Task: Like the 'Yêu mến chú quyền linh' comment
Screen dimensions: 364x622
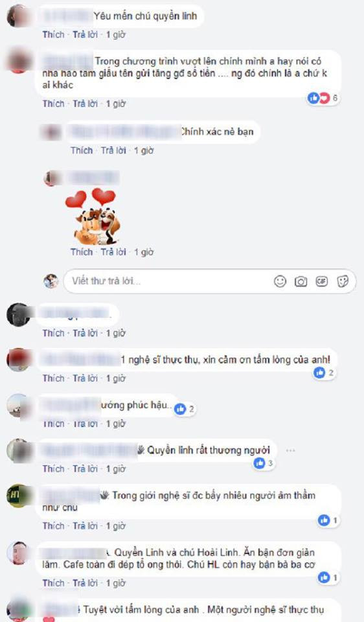Action: pyautogui.click(x=54, y=34)
